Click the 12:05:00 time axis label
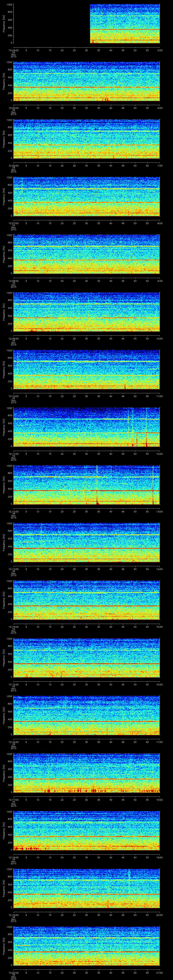 tap(13, 108)
